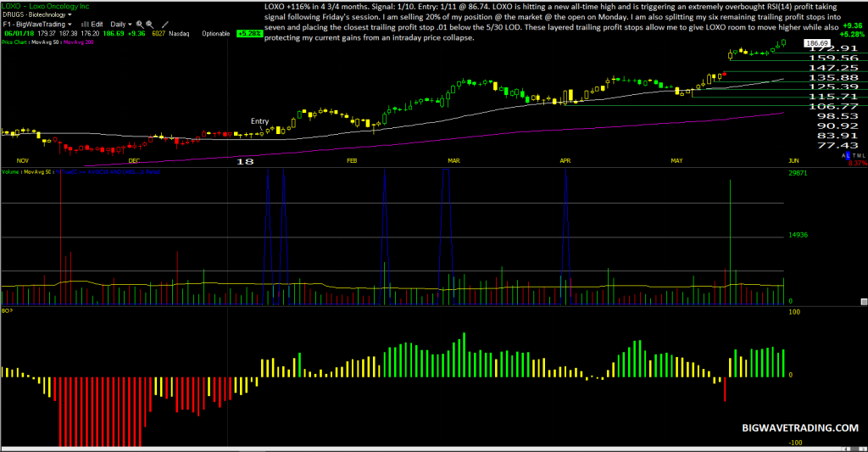Click the MAY date axis label
This screenshot has height=452, width=868.
tap(676, 160)
